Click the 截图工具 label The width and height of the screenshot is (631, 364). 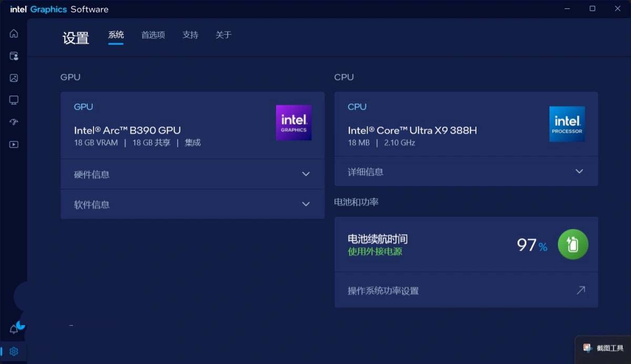coord(610,348)
